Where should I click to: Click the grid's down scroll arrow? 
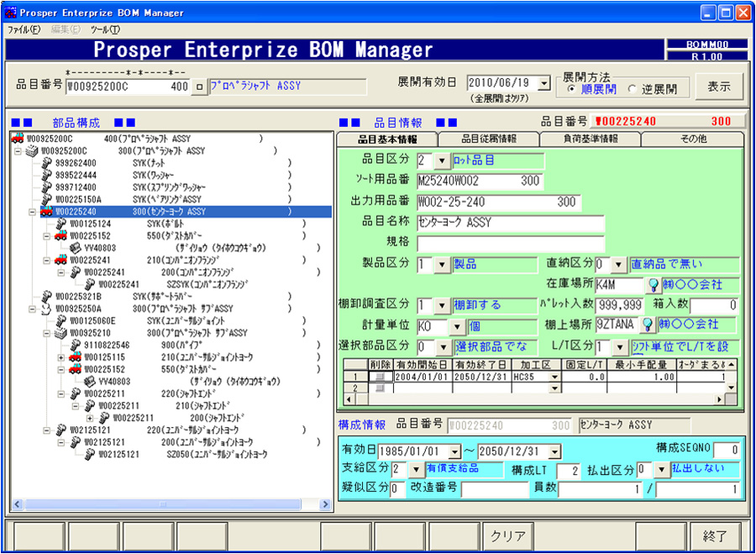click(x=732, y=387)
